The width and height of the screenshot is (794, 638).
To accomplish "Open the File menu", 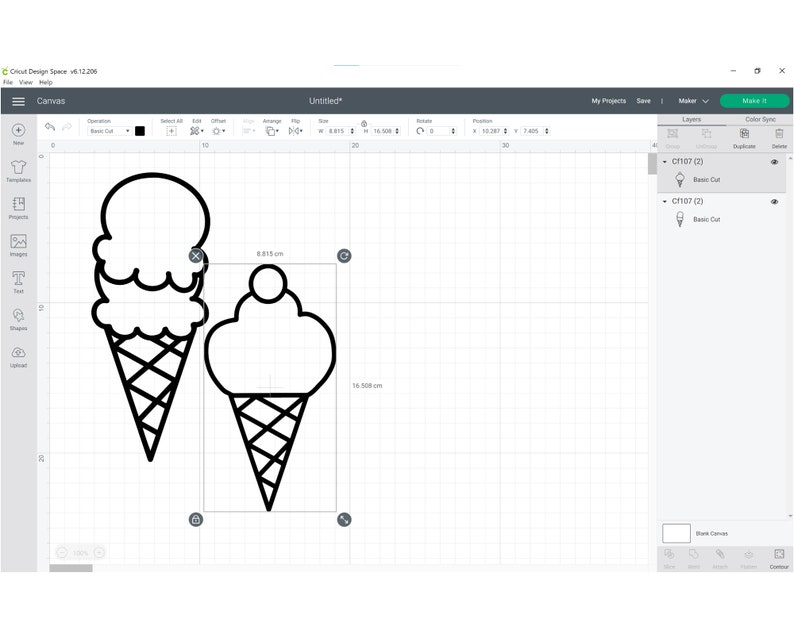I will [8, 83].
